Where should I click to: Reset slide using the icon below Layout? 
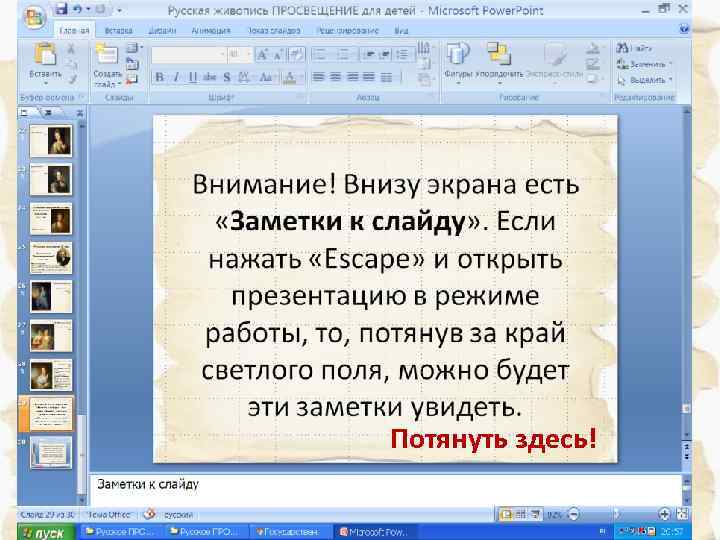click(x=132, y=63)
